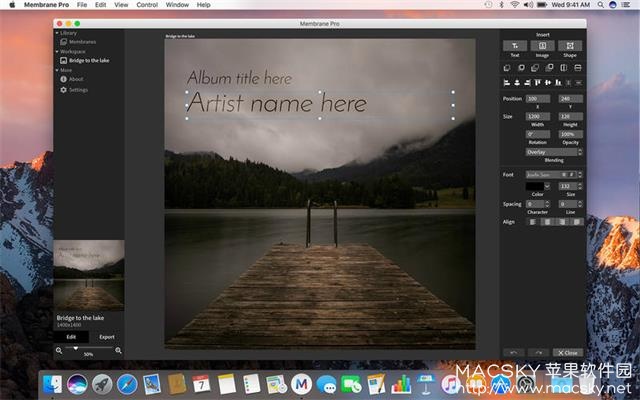Open the Edit menu in menu bar
This screenshot has width=640, height=400.
coord(100,5)
